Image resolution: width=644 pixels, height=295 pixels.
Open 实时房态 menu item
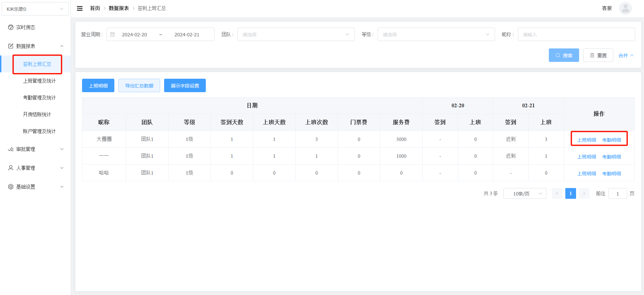[35, 27]
